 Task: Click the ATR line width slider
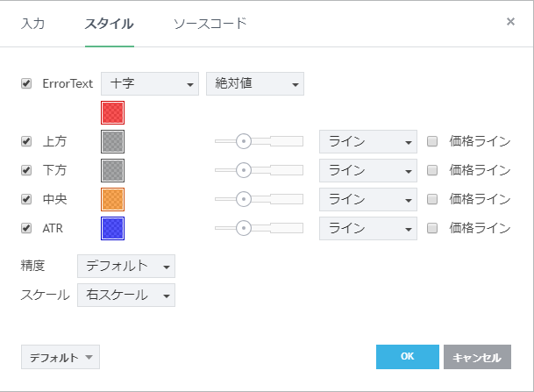(259, 228)
